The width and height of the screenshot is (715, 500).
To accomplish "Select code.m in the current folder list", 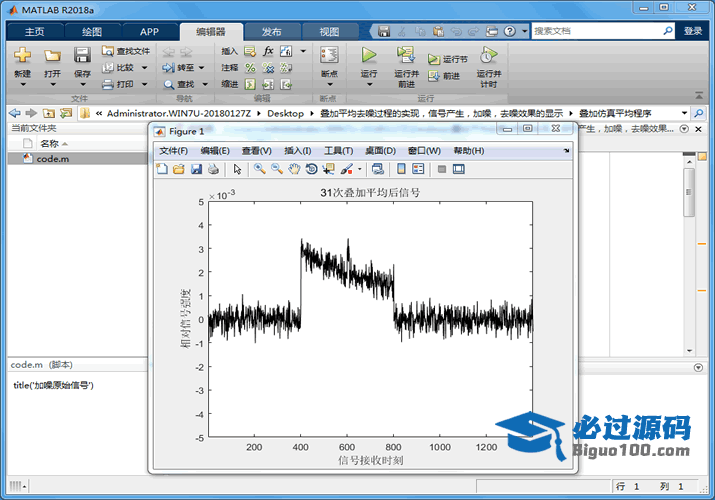I will [x=77, y=159].
